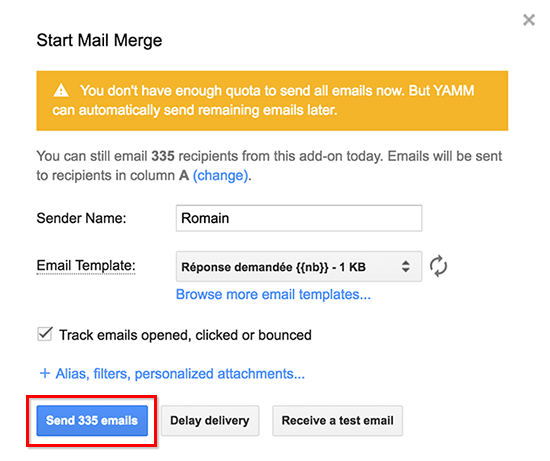Close the Start Mail Merge dialog

529,20
